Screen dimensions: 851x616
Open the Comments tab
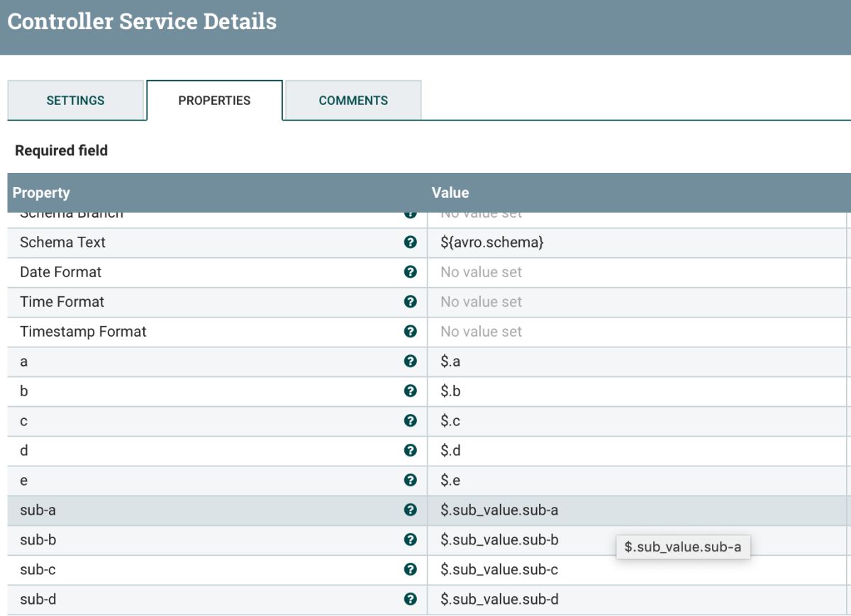click(x=353, y=101)
